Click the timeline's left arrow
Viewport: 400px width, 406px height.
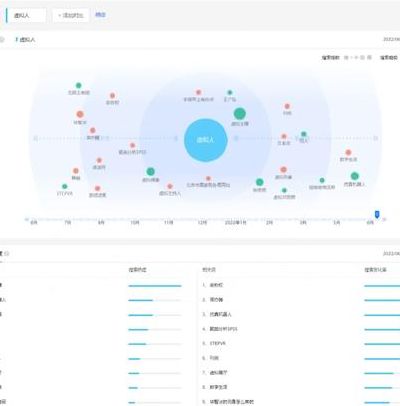(26, 219)
